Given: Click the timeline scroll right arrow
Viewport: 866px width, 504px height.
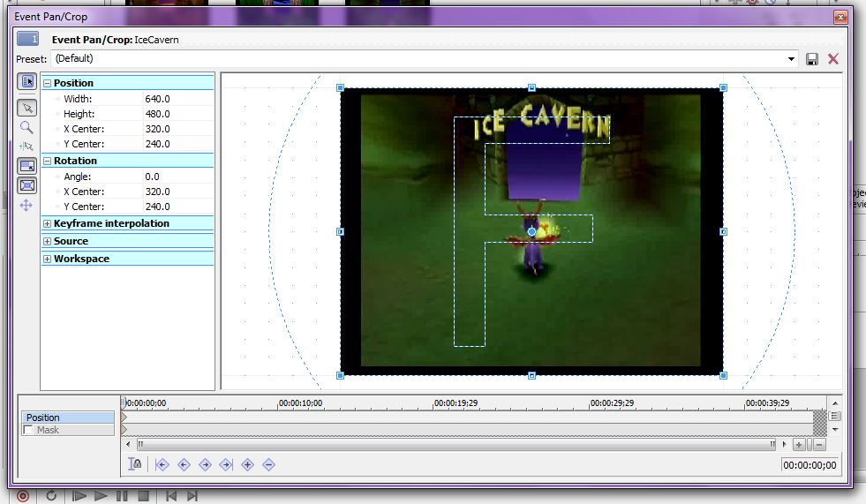Looking at the screenshot, I should (x=784, y=444).
